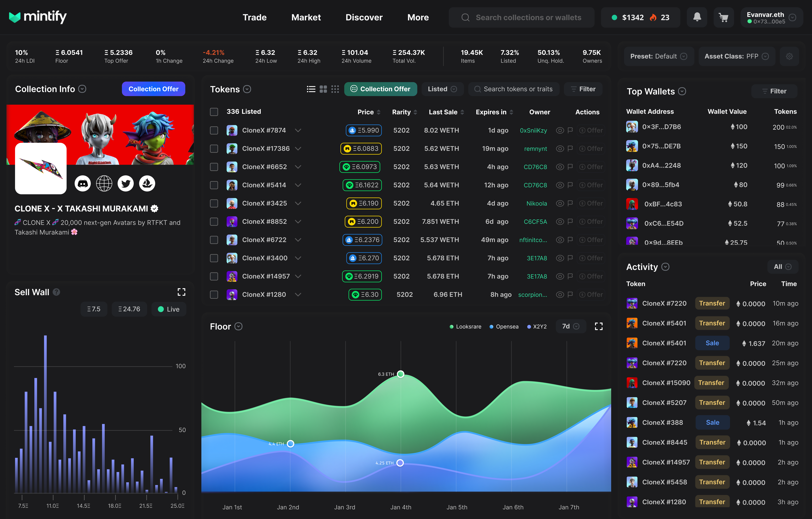Switch tokens to small grid view
Image resolution: width=812 pixels, height=519 pixels.
point(335,89)
